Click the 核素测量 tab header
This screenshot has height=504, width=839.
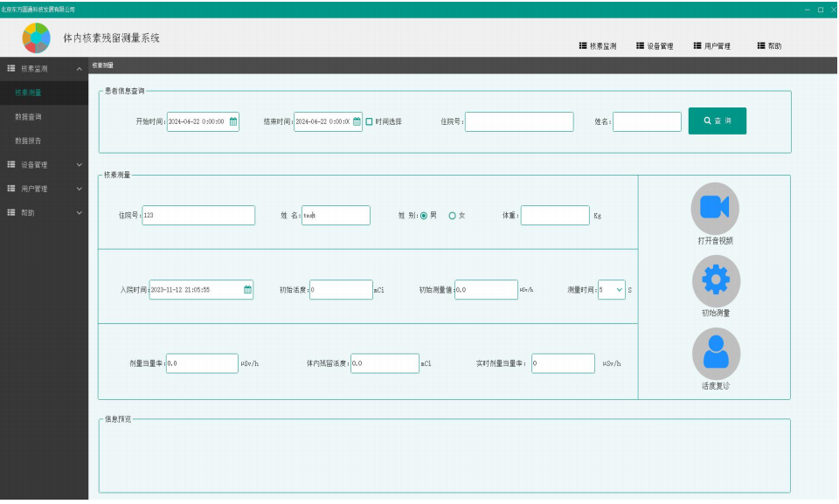(103, 66)
